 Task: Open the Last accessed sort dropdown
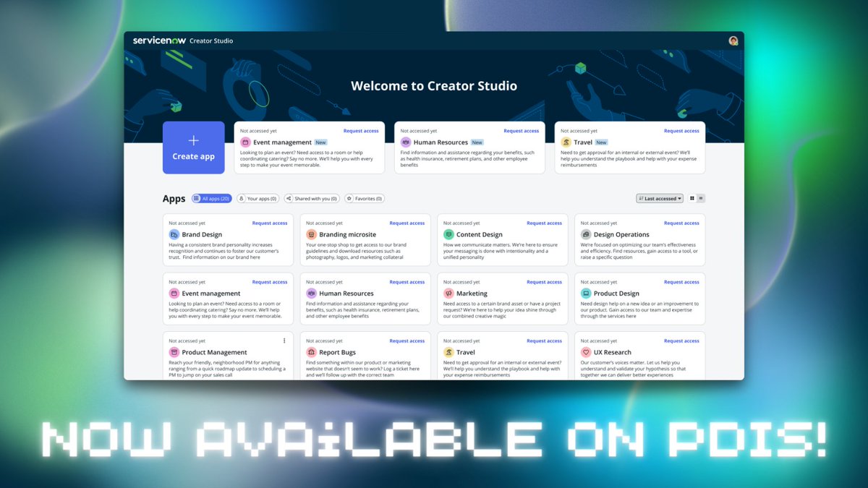pyautogui.click(x=660, y=198)
